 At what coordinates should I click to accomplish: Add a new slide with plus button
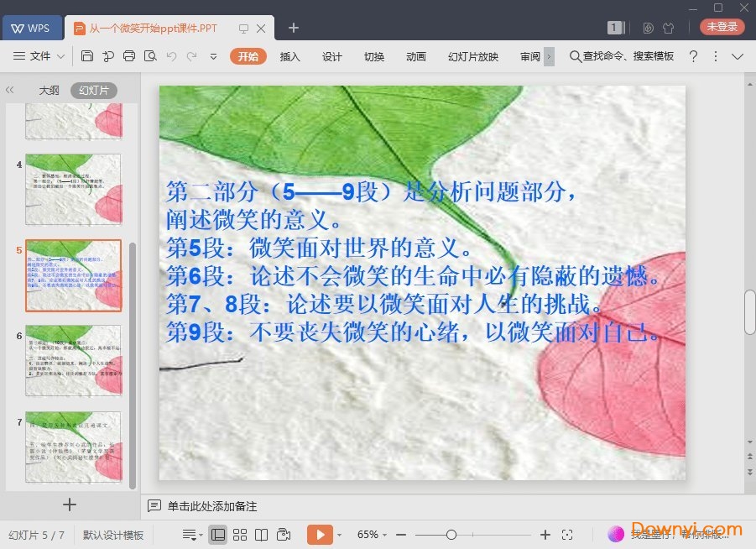pyautogui.click(x=70, y=505)
